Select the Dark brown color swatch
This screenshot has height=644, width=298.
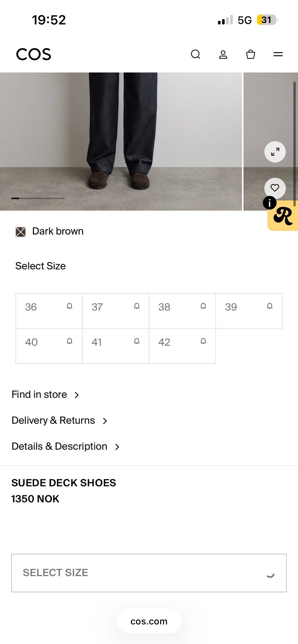click(x=20, y=232)
